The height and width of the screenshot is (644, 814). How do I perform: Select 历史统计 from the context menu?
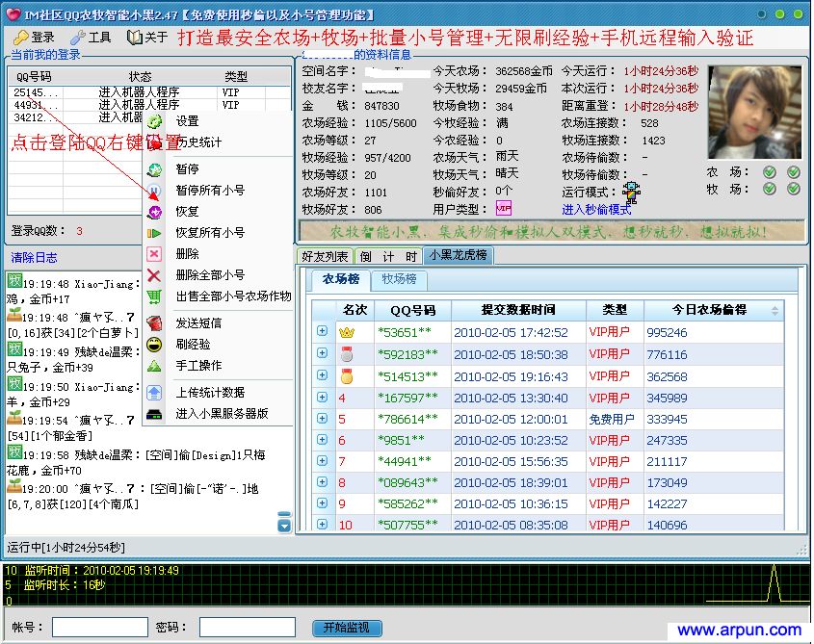[x=199, y=142]
